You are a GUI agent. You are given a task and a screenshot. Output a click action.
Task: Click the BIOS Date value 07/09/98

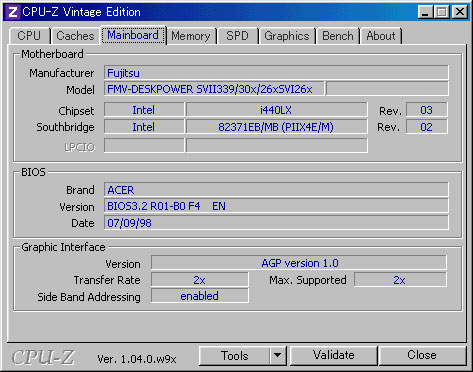click(x=276, y=223)
